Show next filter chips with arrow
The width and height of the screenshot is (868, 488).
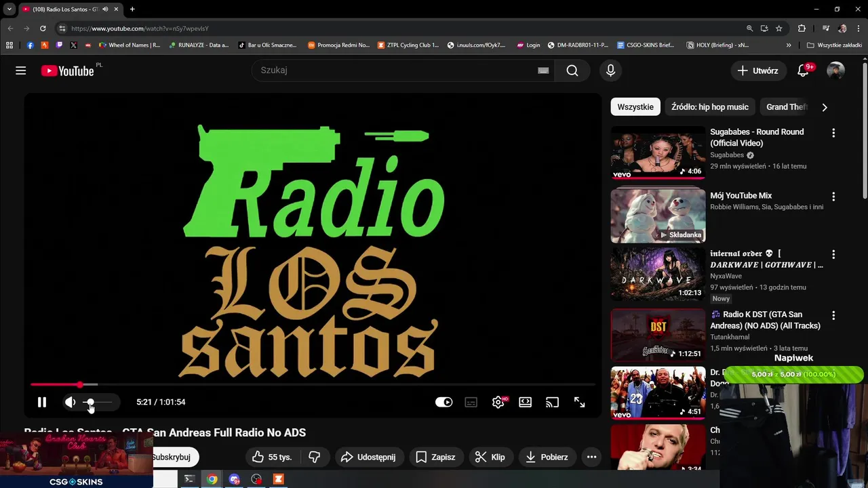825,107
